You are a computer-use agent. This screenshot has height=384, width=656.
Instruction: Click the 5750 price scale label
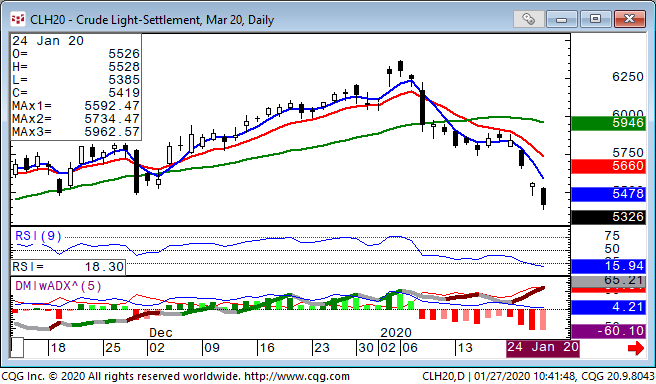click(x=628, y=152)
